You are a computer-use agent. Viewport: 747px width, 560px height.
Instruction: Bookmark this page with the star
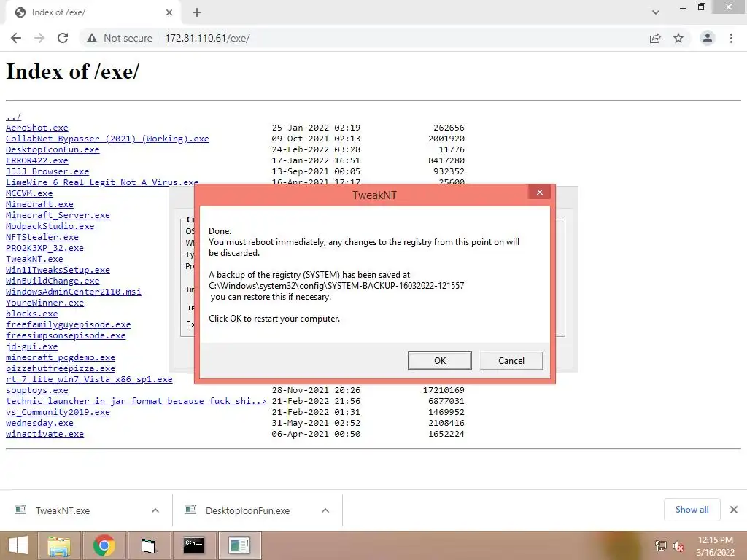click(x=678, y=38)
